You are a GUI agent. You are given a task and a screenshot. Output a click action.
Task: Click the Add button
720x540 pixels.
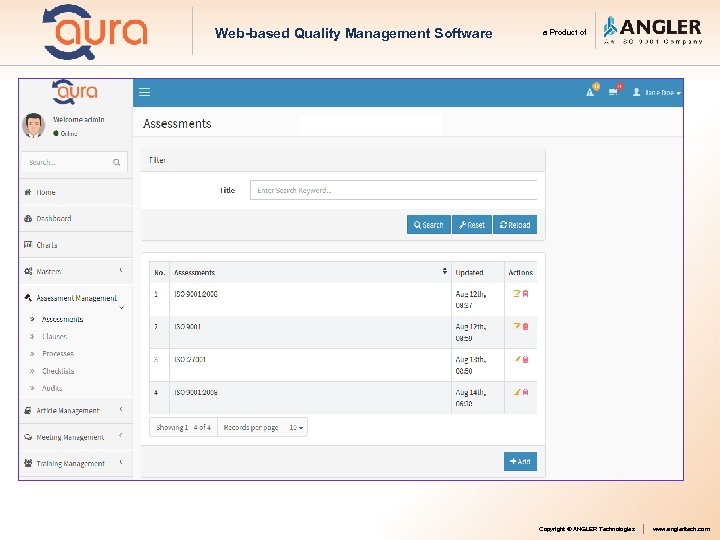520,461
